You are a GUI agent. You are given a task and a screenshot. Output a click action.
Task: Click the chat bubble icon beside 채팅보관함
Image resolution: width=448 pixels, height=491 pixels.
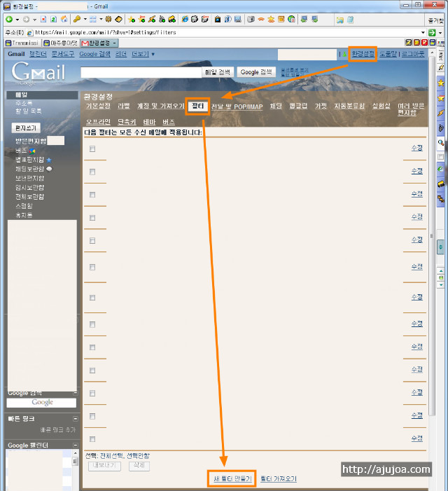click(49, 169)
